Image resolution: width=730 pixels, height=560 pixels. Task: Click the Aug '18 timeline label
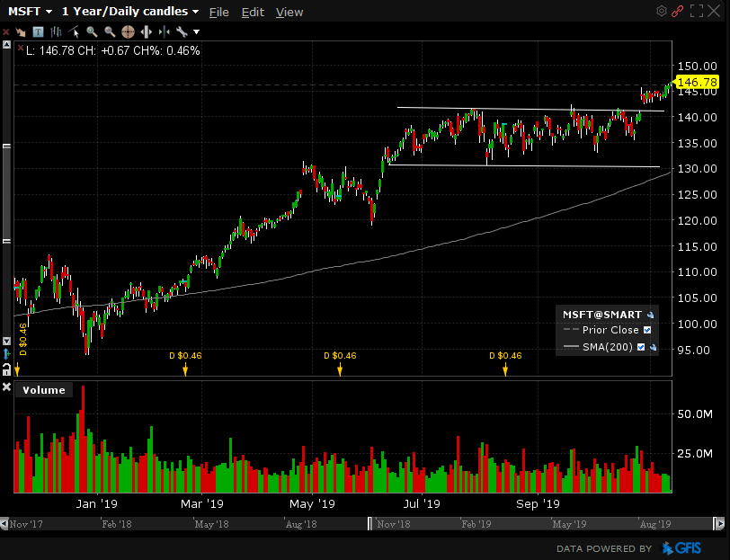pos(301,524)
